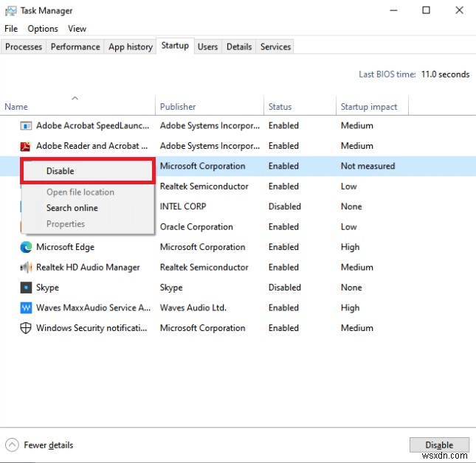Select the Startup tab
Image resolution: width=476 pixels, height=463 pixels.
click(x=175, y=46)
